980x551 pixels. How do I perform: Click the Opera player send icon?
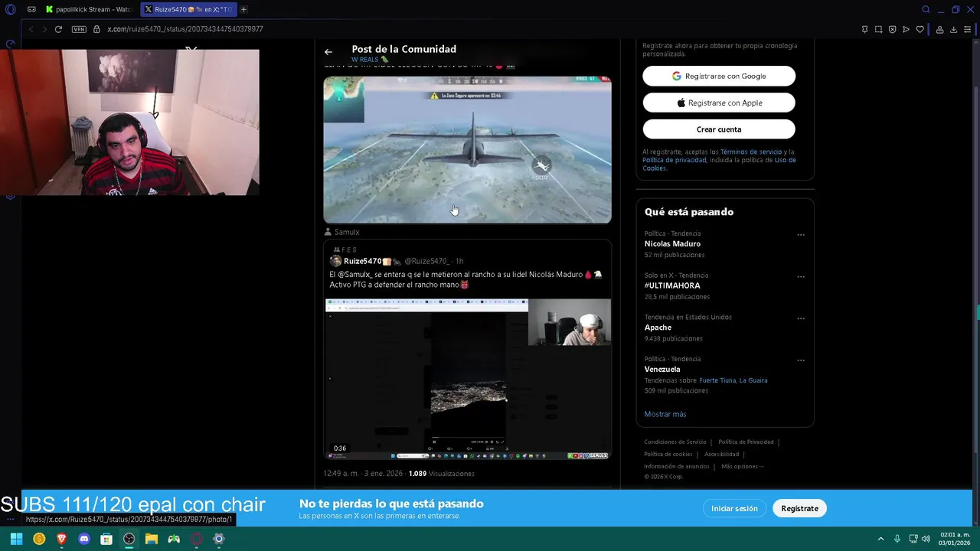906,29
